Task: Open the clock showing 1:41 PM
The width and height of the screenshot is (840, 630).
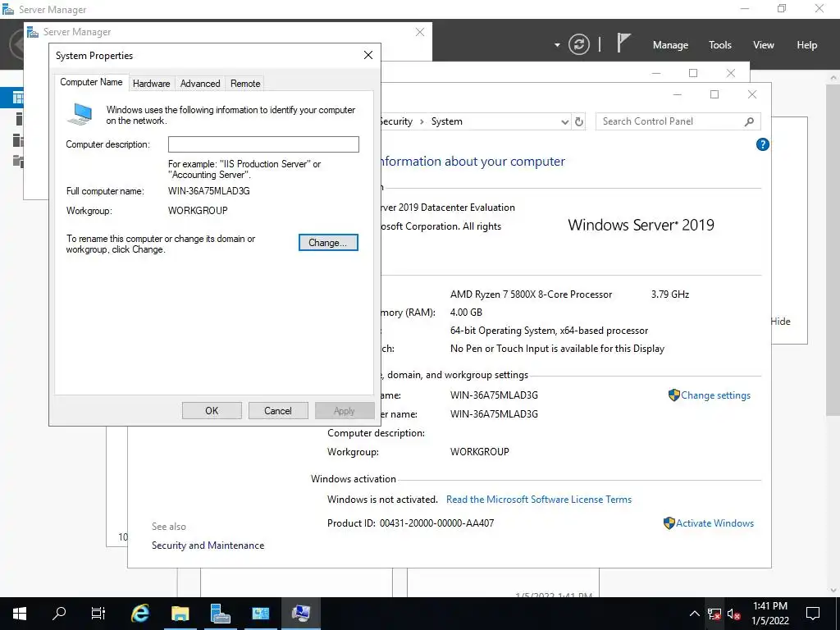Action: tap(769, 614)
